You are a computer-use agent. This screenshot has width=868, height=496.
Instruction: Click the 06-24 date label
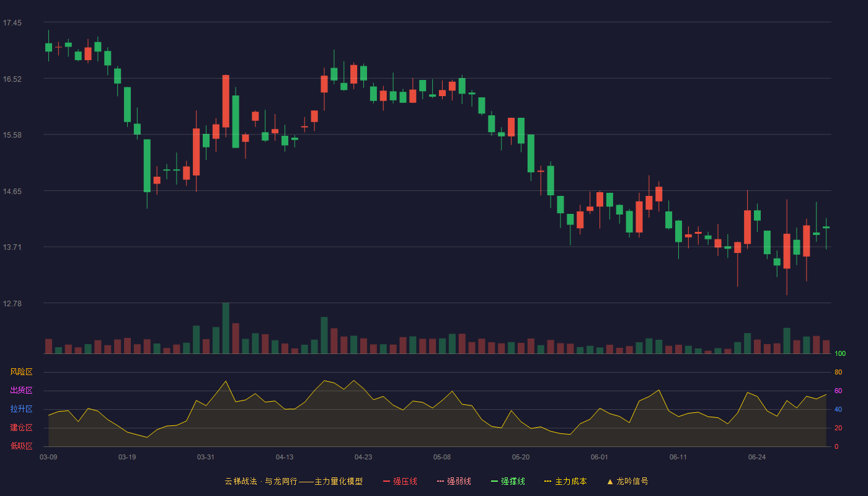757,457
